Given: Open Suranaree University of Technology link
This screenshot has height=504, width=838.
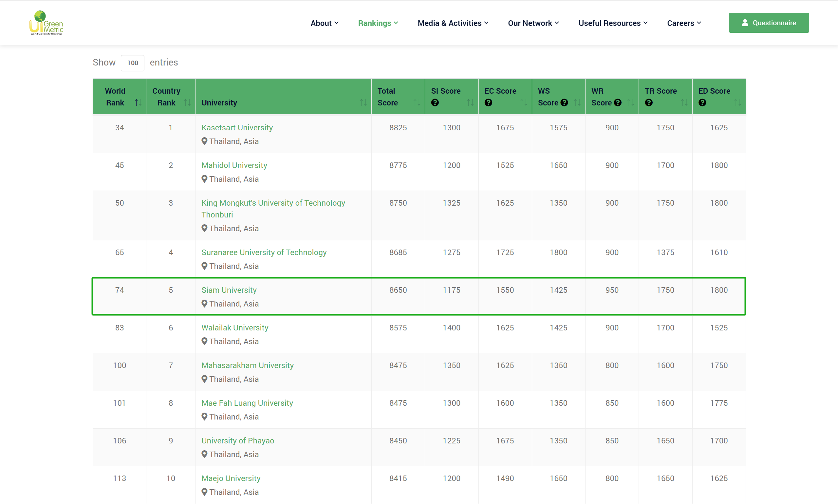Looking at the screenshot, I should [x=264, y=252].
